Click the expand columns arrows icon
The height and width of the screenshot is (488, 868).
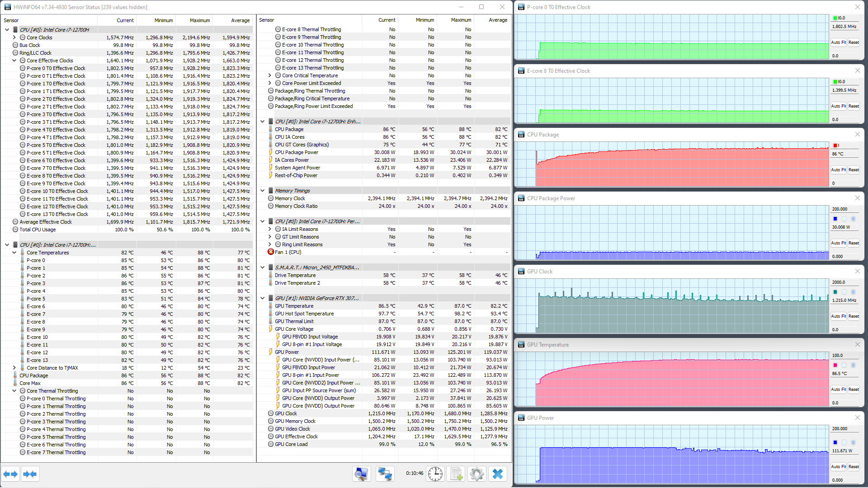tap(10, 474)
